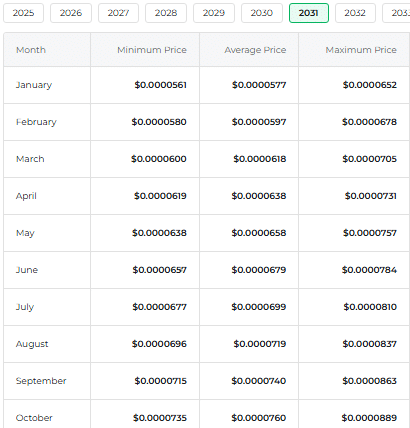410x428 pixels.
Task: Click August minimum price $0.0000696
Action: click(159, 344)
